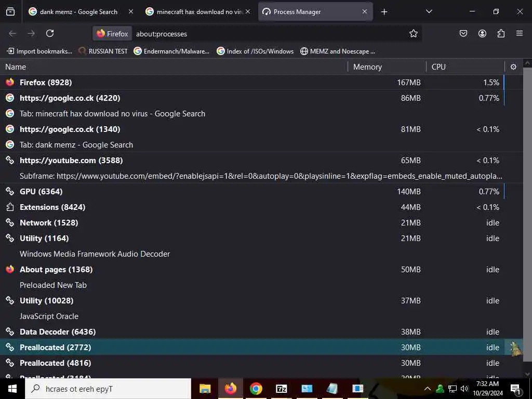Close the minecraft hax download tab

tap(248, 11)
